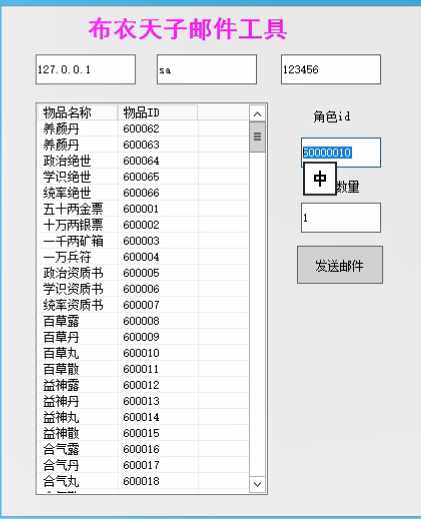
Task: Select the 一万兵符 item row
Action: point(143,257)
